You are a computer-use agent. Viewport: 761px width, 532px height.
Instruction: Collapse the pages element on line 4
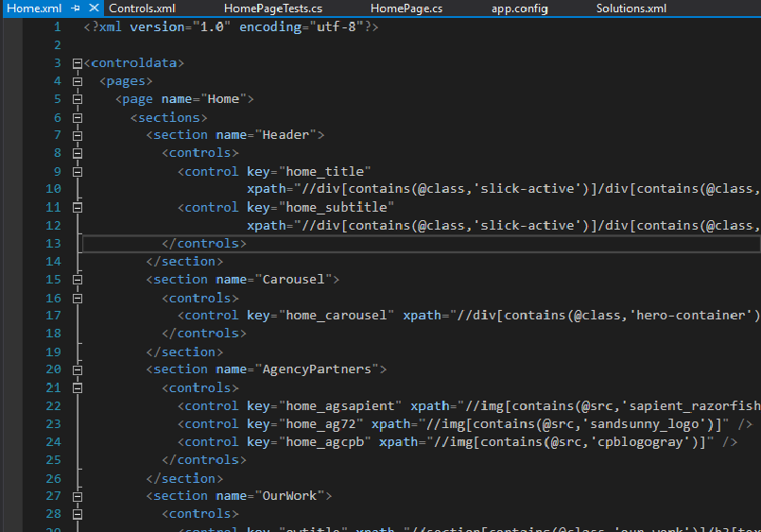pyautogui.click(x=77, y=81)
